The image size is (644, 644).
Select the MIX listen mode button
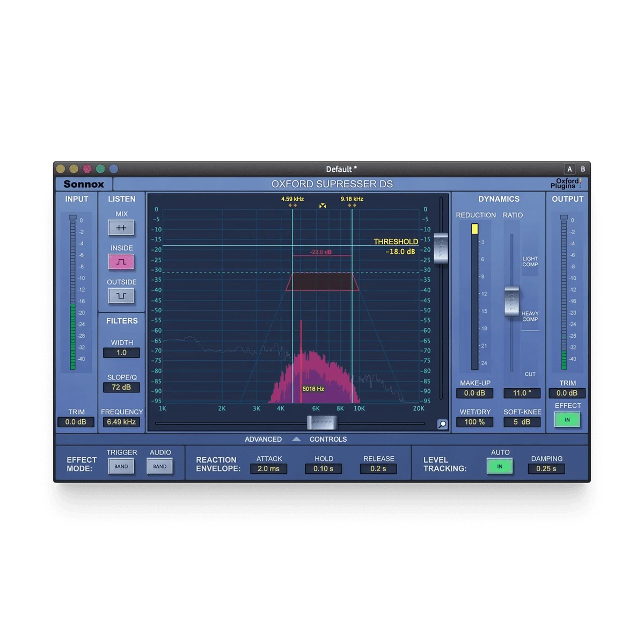121,228
